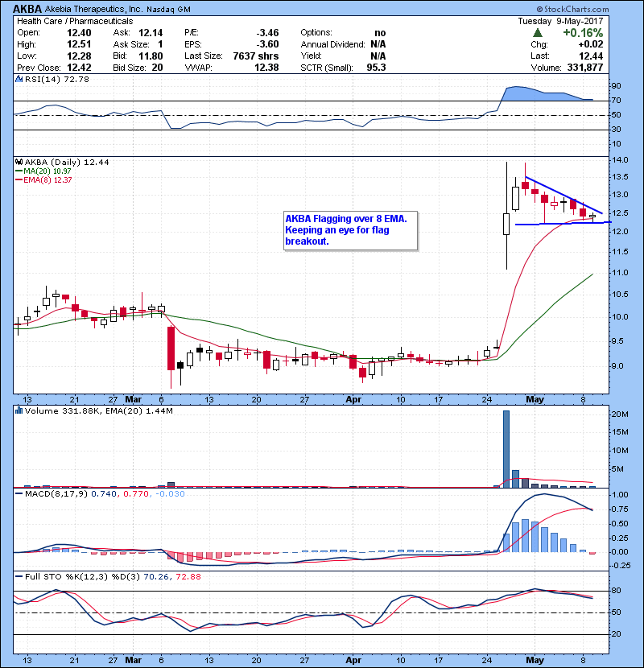Click the 70 level on the RSI axis
Viewport: 644px width, 668px height.
pyautogui.click(x=617, y=101)
